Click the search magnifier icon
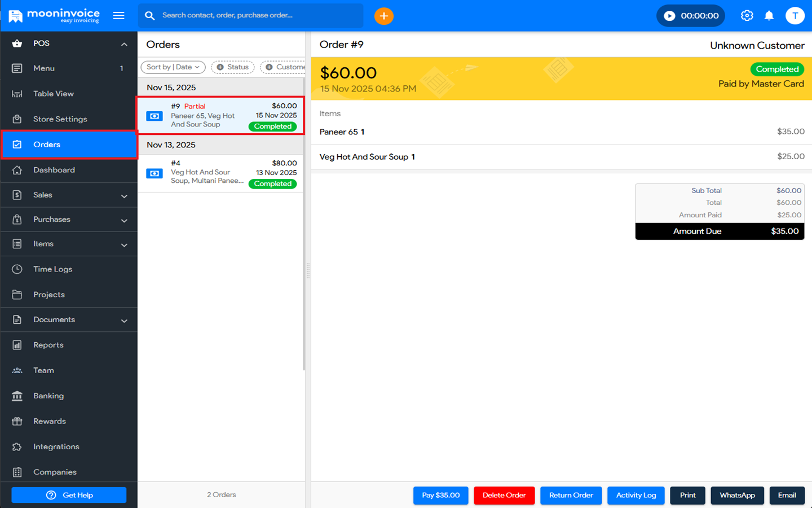812x508 pixels. [x=149, y=15]
